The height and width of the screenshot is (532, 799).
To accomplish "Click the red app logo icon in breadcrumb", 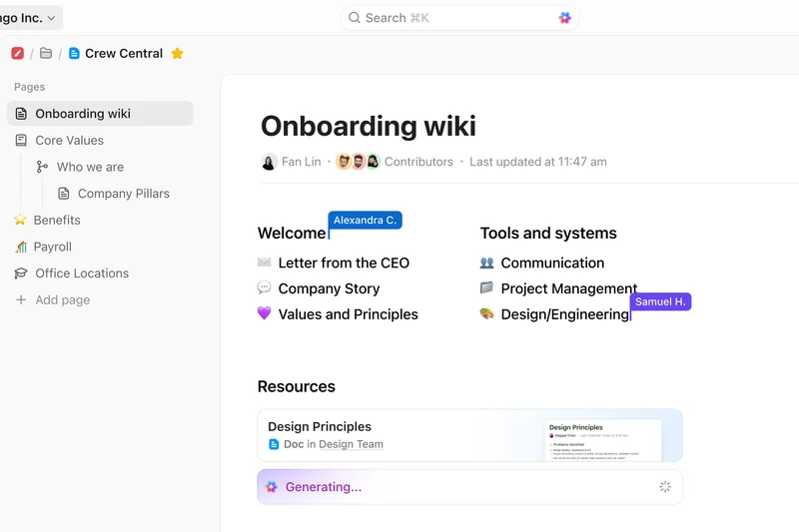I will tap(17, 54).
